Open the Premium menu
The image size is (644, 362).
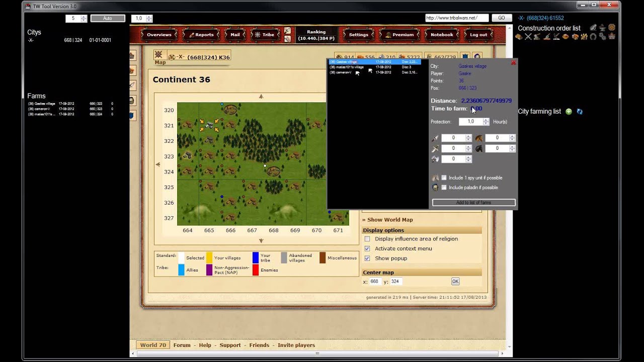coord(399,35)
